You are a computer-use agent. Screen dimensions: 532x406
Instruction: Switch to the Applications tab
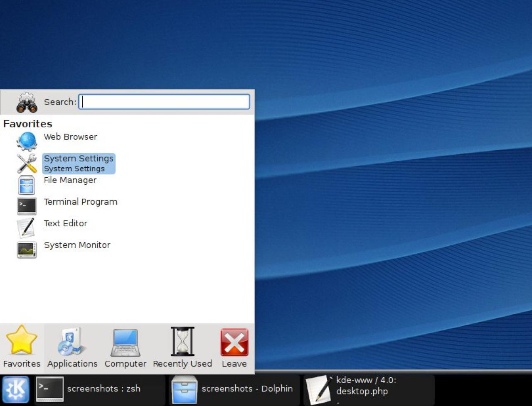[x=72, y=348]
